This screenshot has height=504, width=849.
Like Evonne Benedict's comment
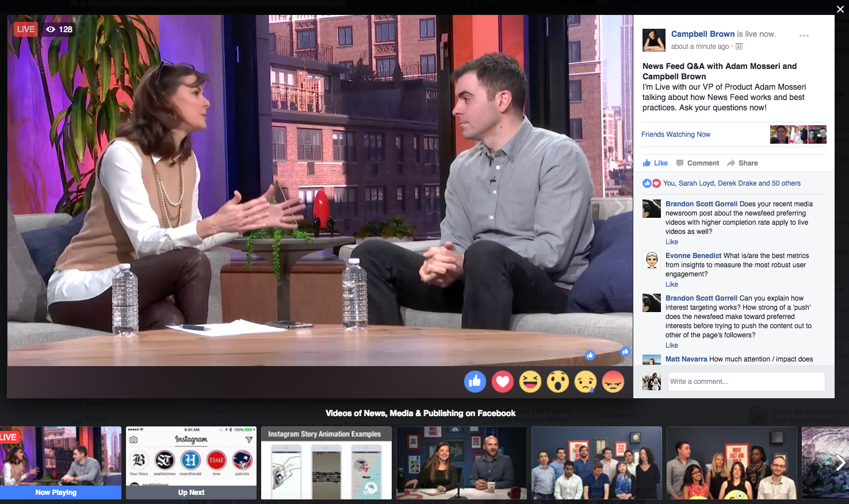[672, 284]
